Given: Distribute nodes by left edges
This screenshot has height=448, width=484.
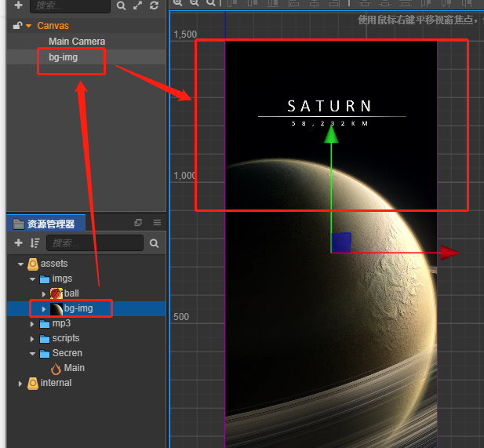Looking at the screenshot, I should [426, 3].
